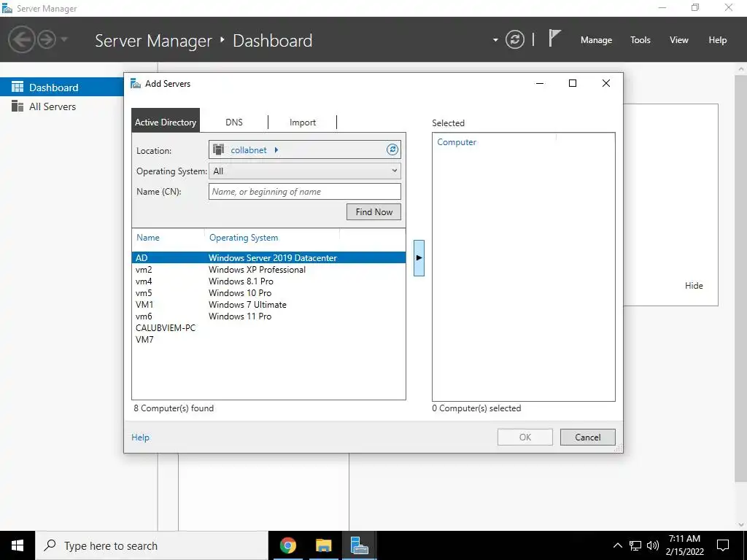Click the Help link in Add Servers
The height and width of the screenshot is (560, 747).
(x=140, y=437)
